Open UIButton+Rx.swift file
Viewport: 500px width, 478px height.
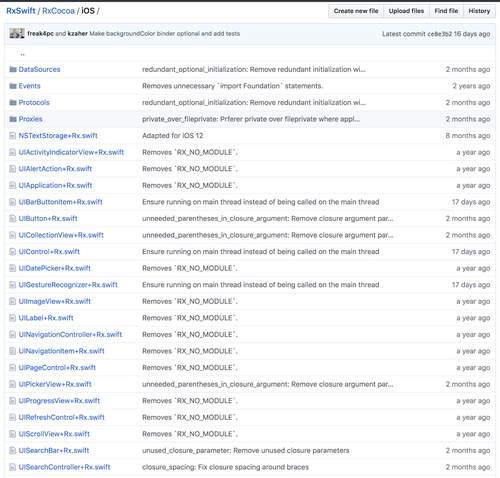pos(48,218)
